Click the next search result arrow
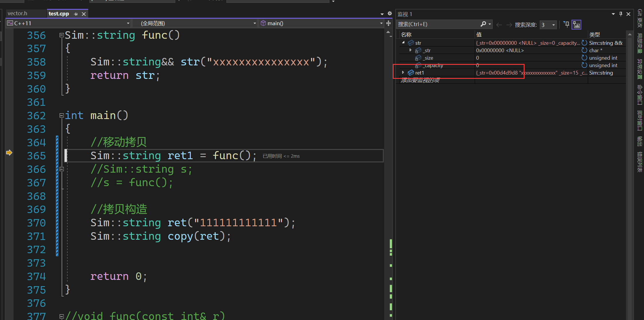The image size is (644, 320). 509,25
